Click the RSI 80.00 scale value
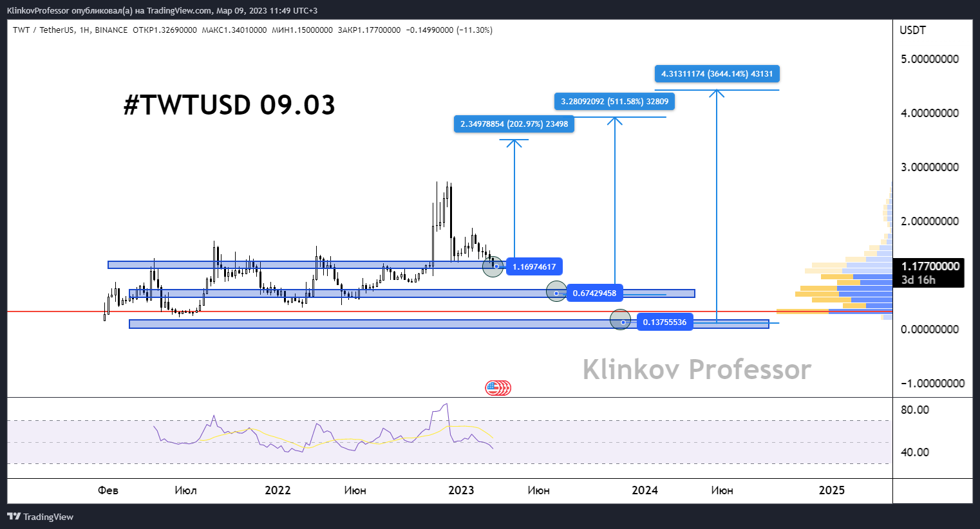The image size is (980, 529). click(915, 410)
